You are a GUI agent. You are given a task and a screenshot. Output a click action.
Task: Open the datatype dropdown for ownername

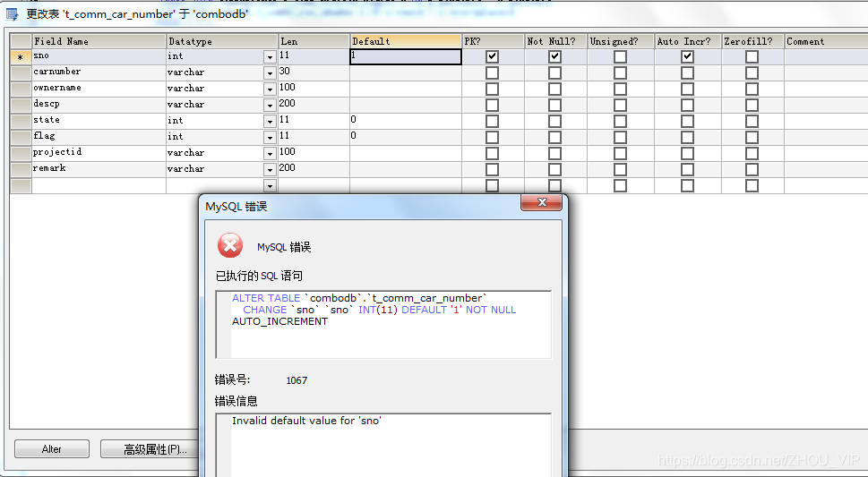pos(270,89)
